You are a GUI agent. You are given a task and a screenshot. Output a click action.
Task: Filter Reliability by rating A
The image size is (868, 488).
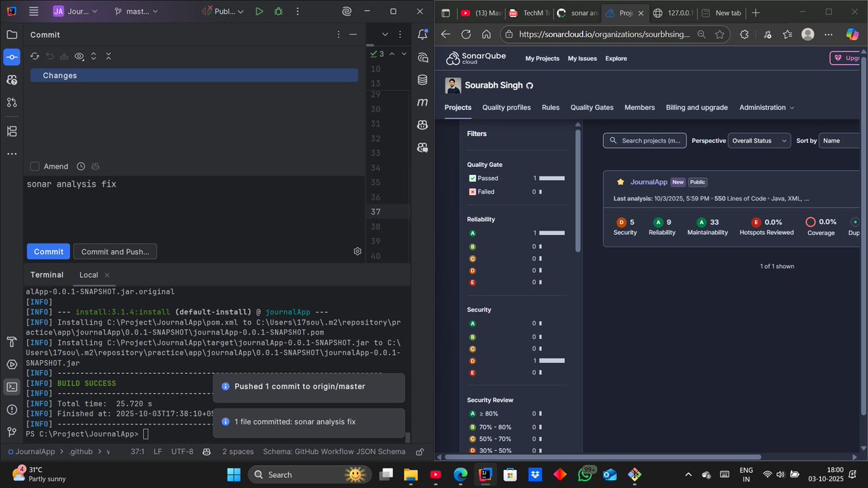coord(472,234)
